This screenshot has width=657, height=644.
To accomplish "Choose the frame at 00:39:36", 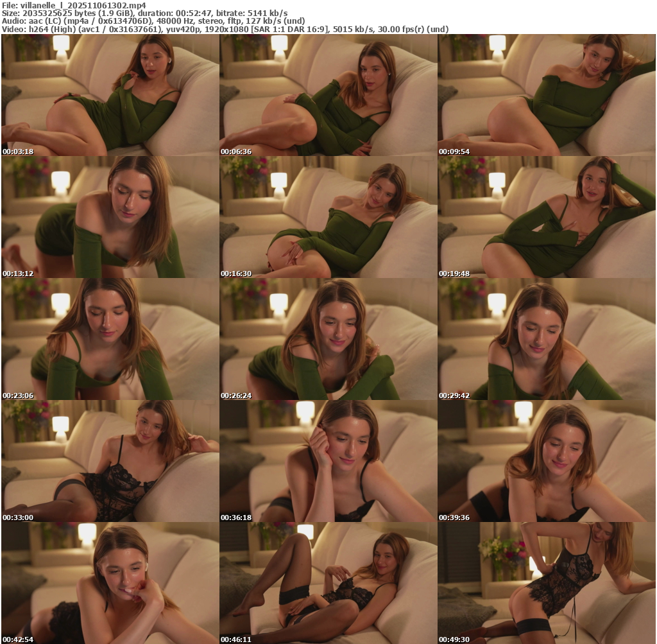I will coord(547,461).
